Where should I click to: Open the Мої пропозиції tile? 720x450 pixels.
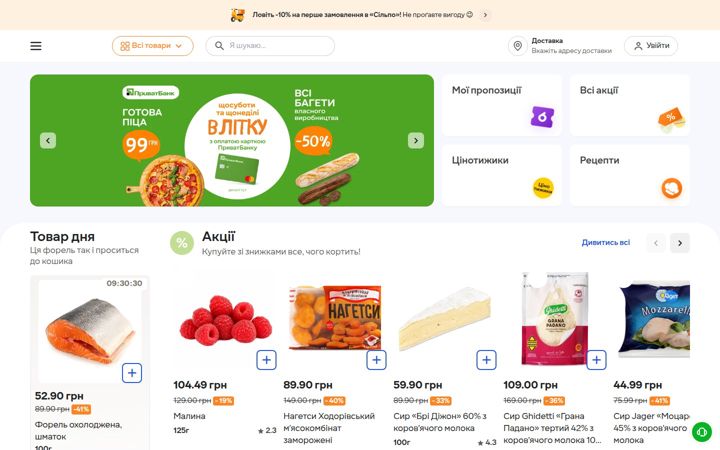tap(502, 105)
